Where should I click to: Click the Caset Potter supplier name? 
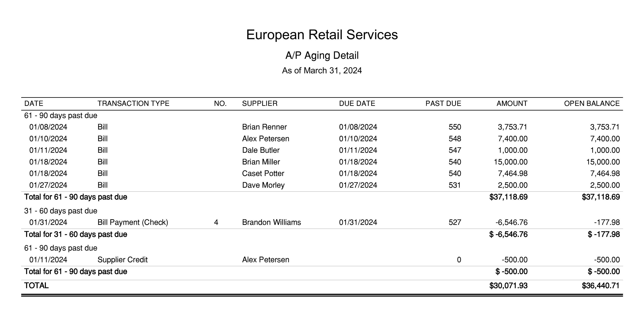pyautogui.click(x=263, y=174)
